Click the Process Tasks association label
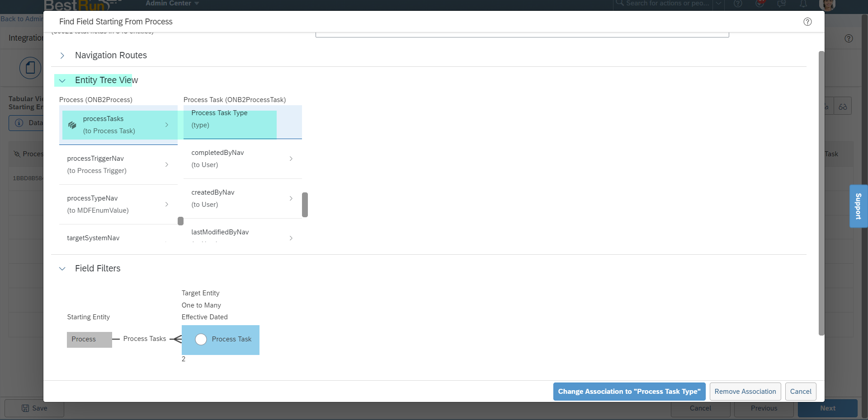 click(145, 339)
